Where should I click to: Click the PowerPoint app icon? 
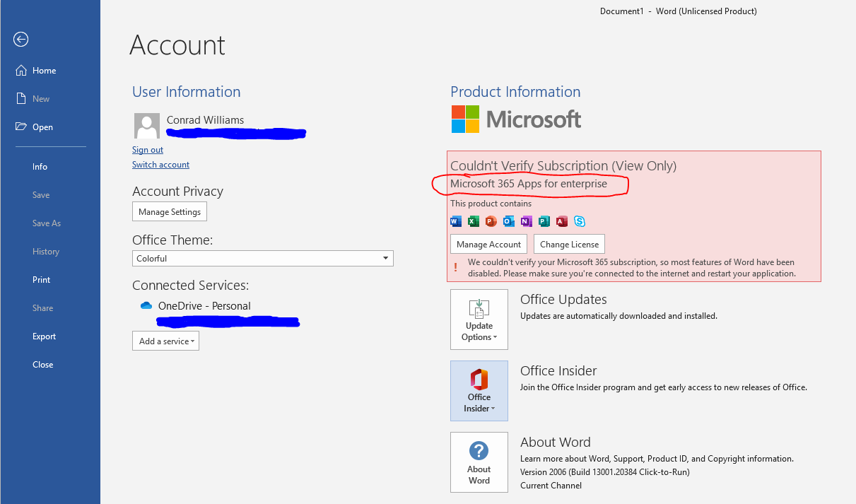[x=491, y=221]
